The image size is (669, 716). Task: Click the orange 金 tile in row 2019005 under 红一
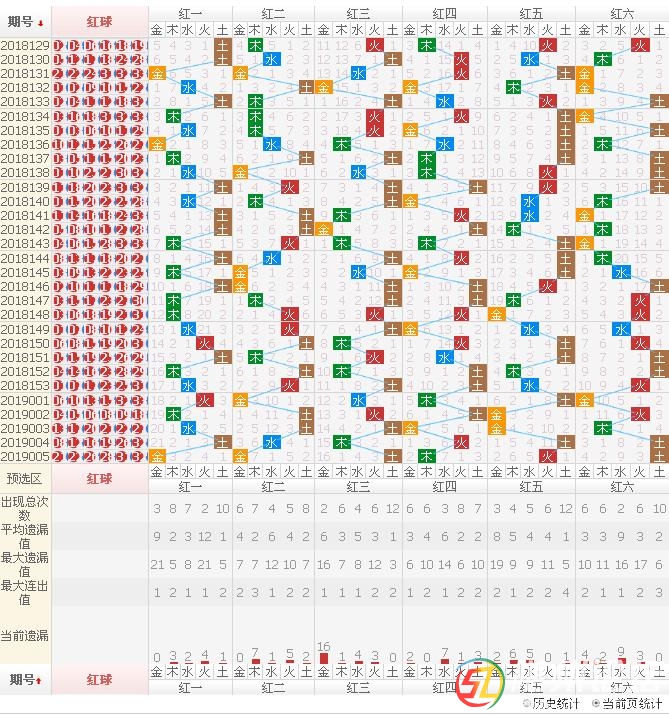(157, 456)
